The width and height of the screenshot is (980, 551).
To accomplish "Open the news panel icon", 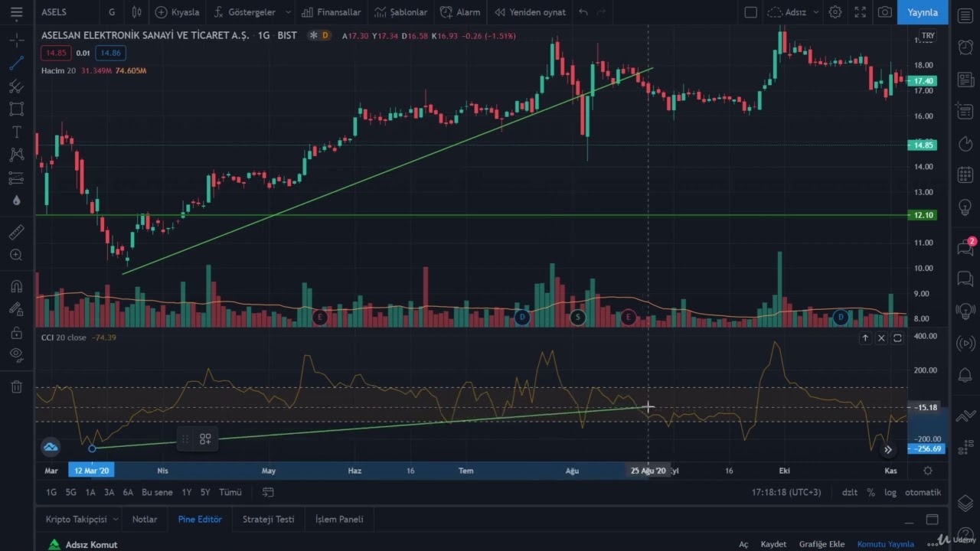I will point(965,80).
